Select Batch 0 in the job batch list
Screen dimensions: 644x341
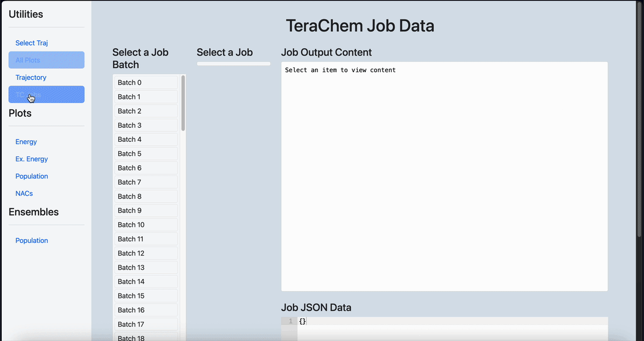pyautogui.click(x=146, y=83)
